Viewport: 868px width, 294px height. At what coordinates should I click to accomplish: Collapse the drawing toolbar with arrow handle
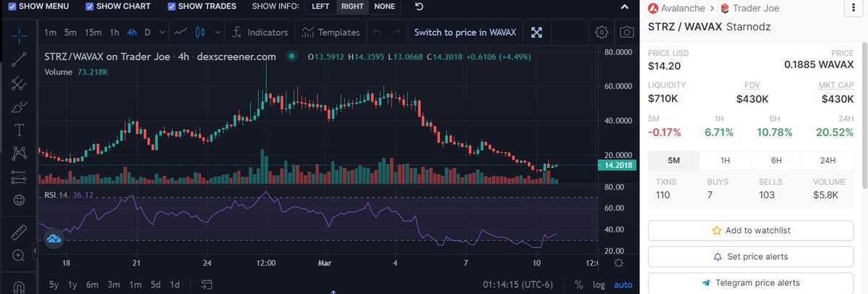(x=35, y=252)
